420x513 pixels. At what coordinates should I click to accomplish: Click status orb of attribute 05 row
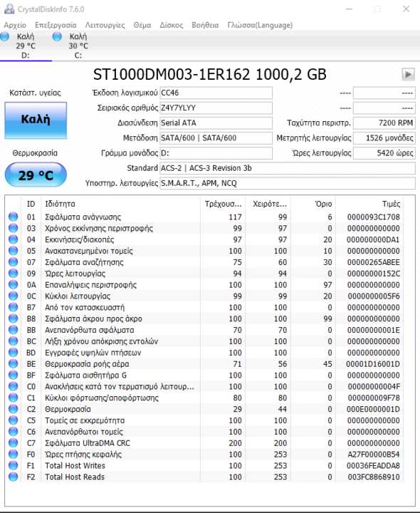[x=13, y=251]
